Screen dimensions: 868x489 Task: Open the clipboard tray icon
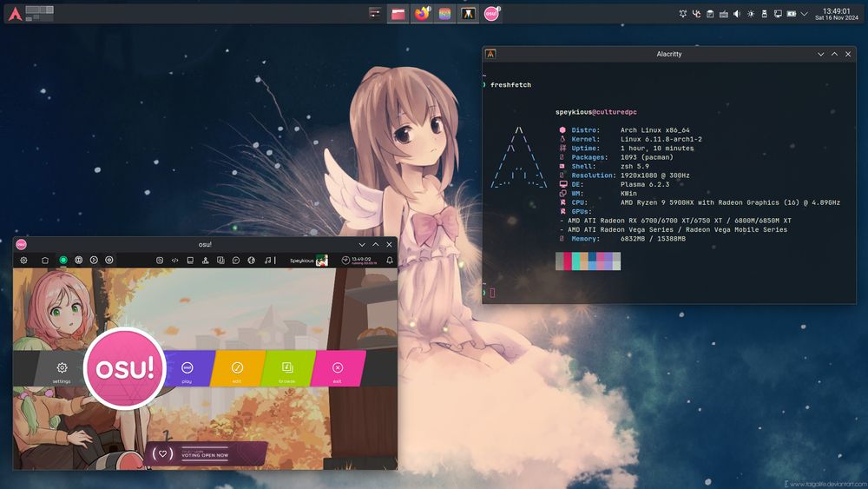tap(710, 14)
